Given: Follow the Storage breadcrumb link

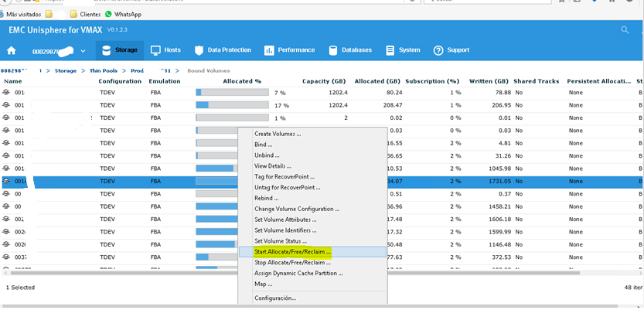Looking at the screenshot, I should click(x=66, y=70).
